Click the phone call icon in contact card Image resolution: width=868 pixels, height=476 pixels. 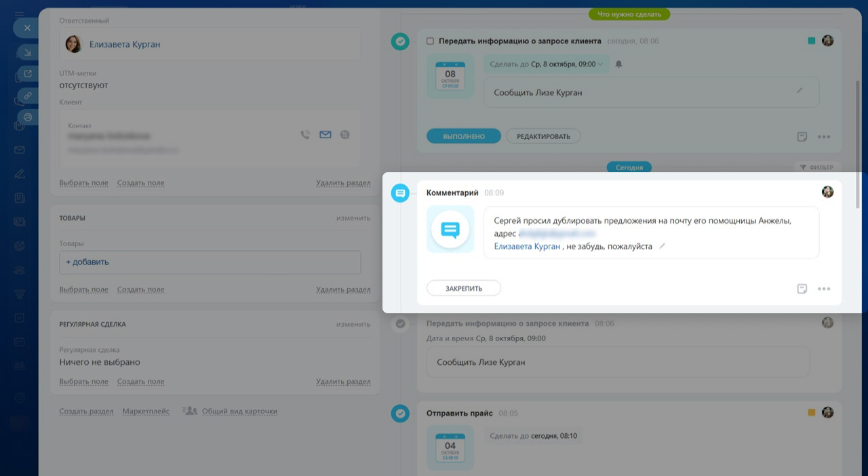pos(305,135)
